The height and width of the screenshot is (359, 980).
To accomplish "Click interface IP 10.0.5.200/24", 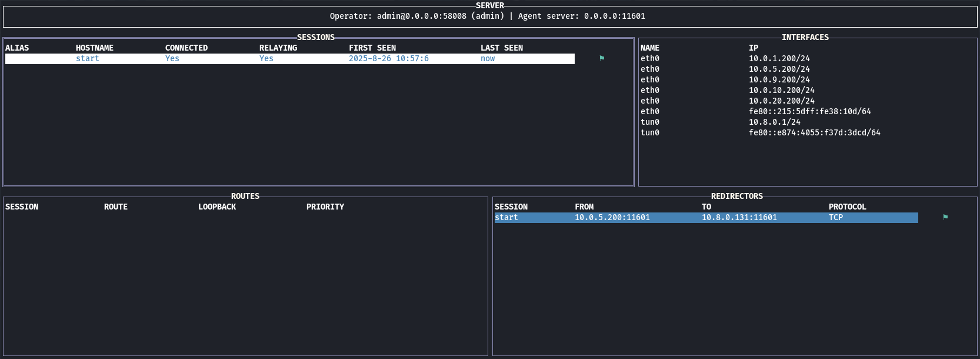I will tap(779, 69).
